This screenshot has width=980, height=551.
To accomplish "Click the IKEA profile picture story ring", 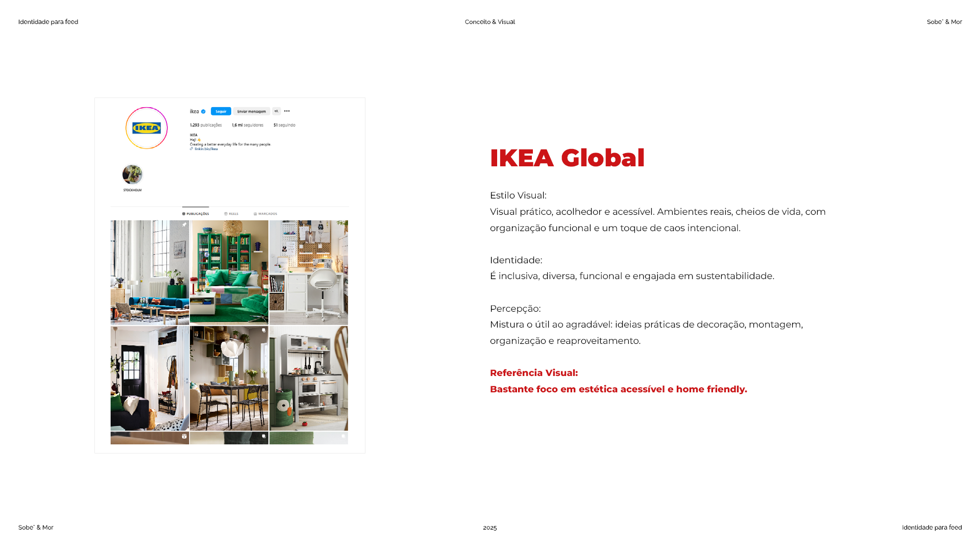I will 146,128.
